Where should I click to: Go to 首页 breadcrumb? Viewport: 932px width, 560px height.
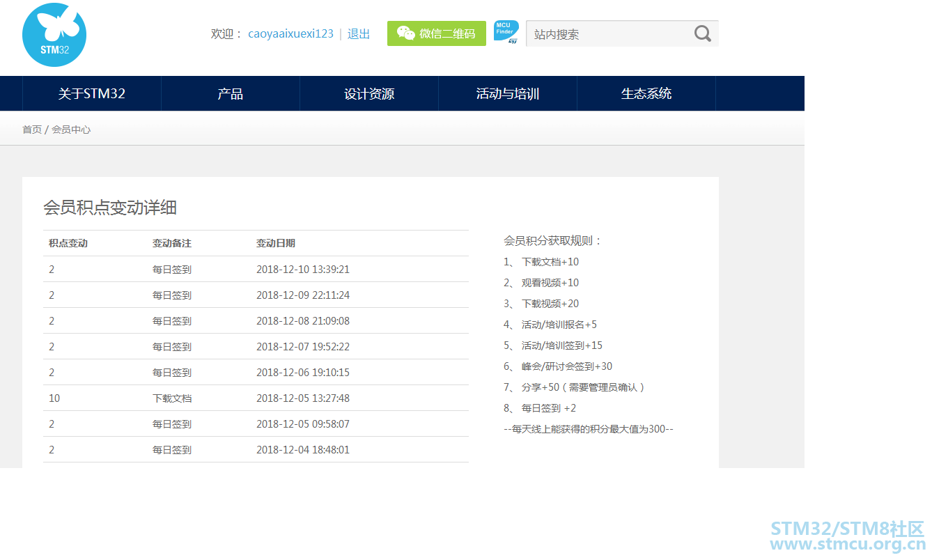click(32, 130)
